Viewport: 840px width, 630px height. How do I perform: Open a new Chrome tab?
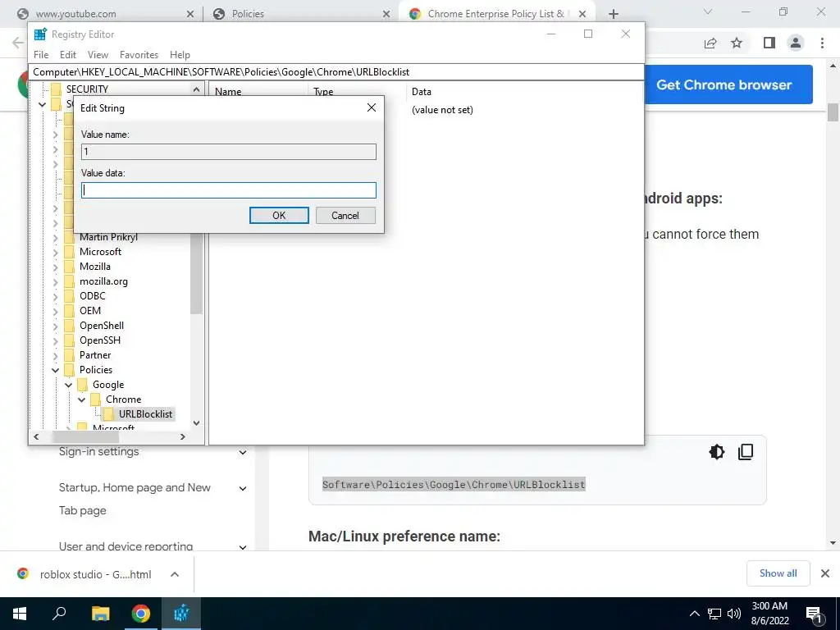614,14
